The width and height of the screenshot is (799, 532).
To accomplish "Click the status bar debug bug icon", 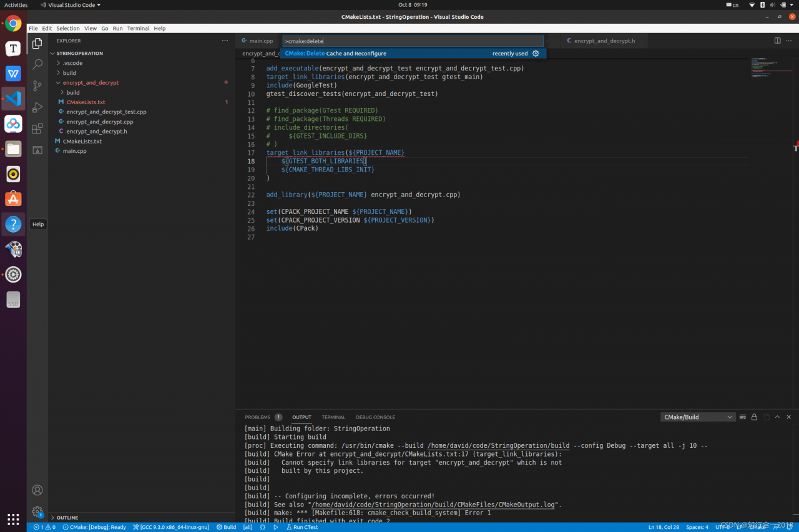I will pyautogui.click(x=263, y=527).
